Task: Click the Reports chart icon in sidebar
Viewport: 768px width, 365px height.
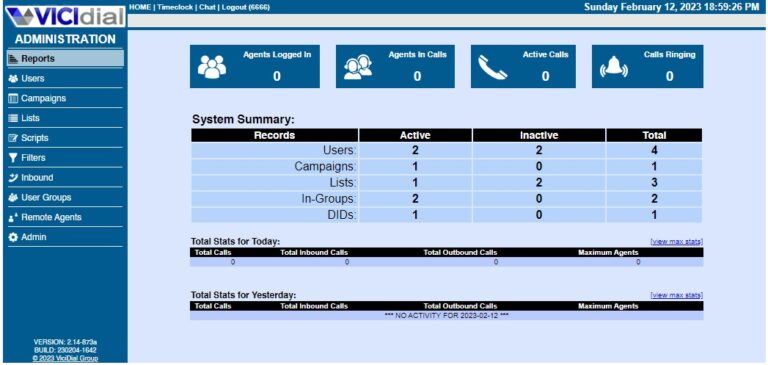Action: (x=13, y=59)
